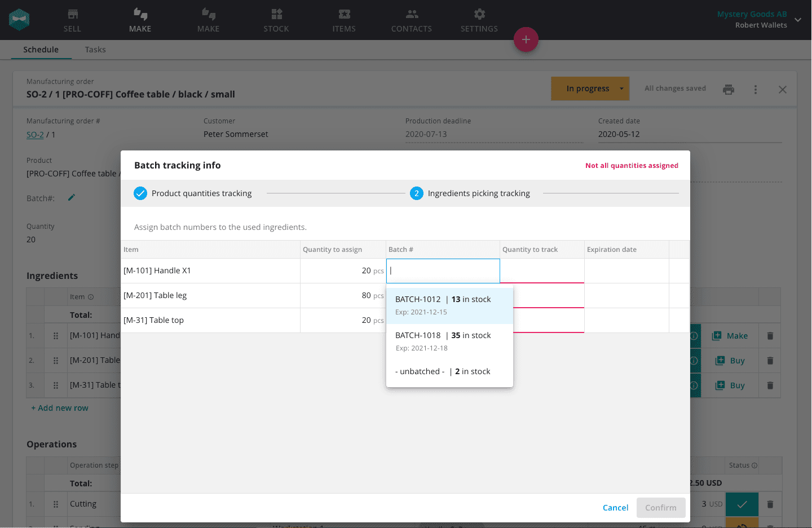Open the CONTACTS section
812x528 pixels.
(412, 20)
